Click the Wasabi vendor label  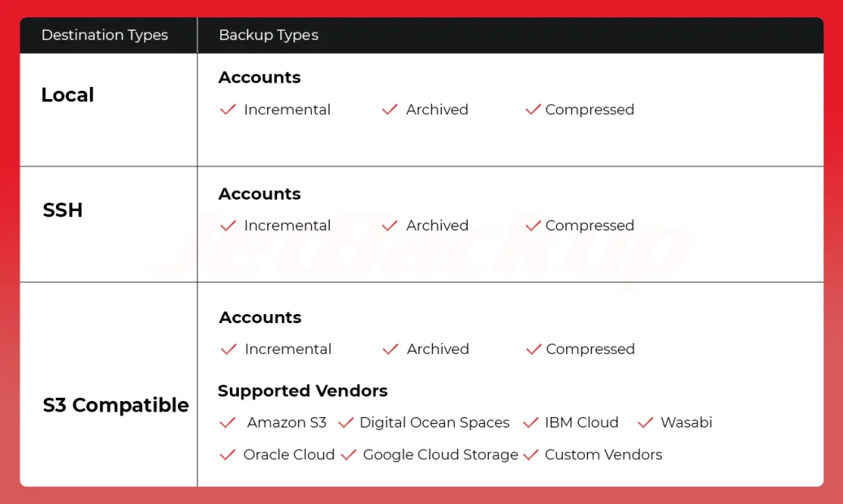coord(686,423)
